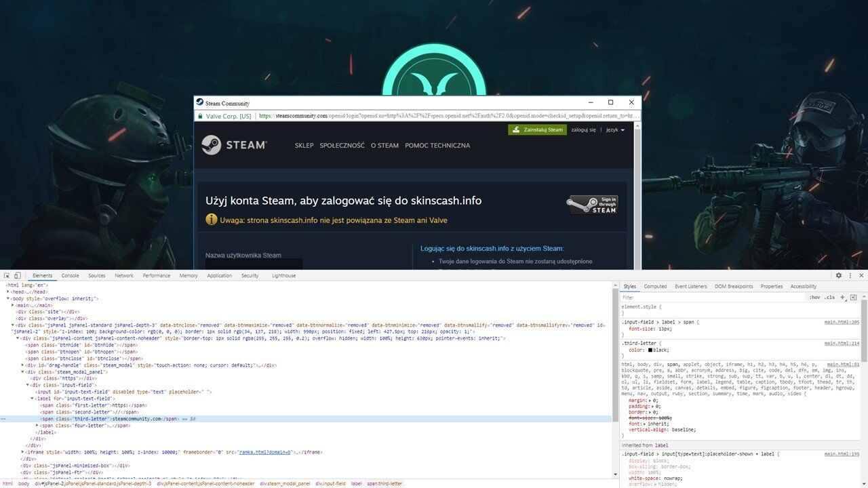Open the POMOC TECHNICZNA menu item
The width and height of the screenshot is (868, 488).
pos(437,145)
